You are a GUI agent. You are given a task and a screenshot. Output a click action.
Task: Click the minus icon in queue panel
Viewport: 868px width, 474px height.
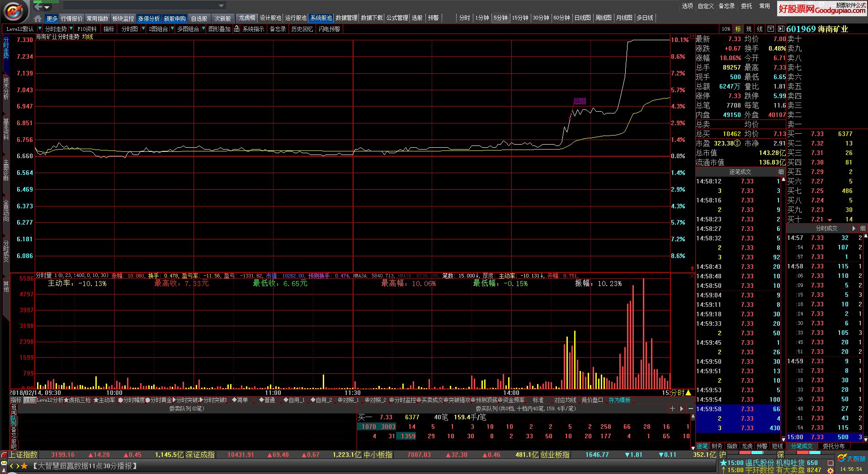point(690,408)
